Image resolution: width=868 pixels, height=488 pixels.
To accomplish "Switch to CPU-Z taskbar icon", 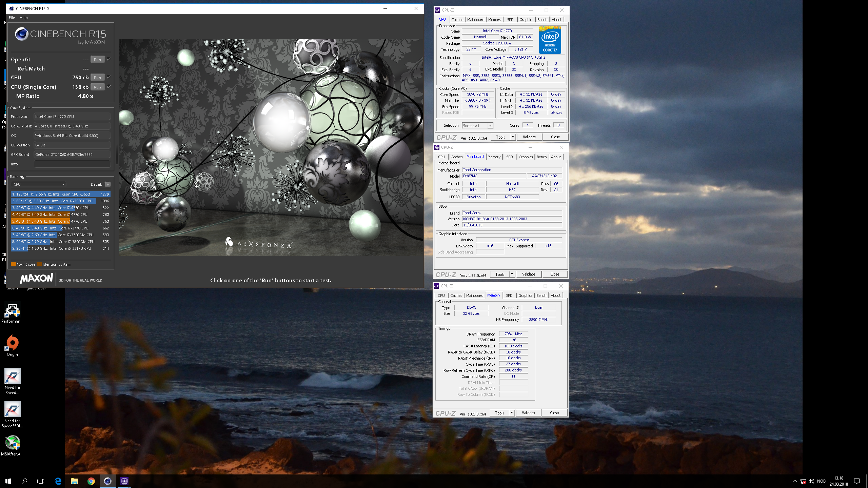I will [124, 481].
